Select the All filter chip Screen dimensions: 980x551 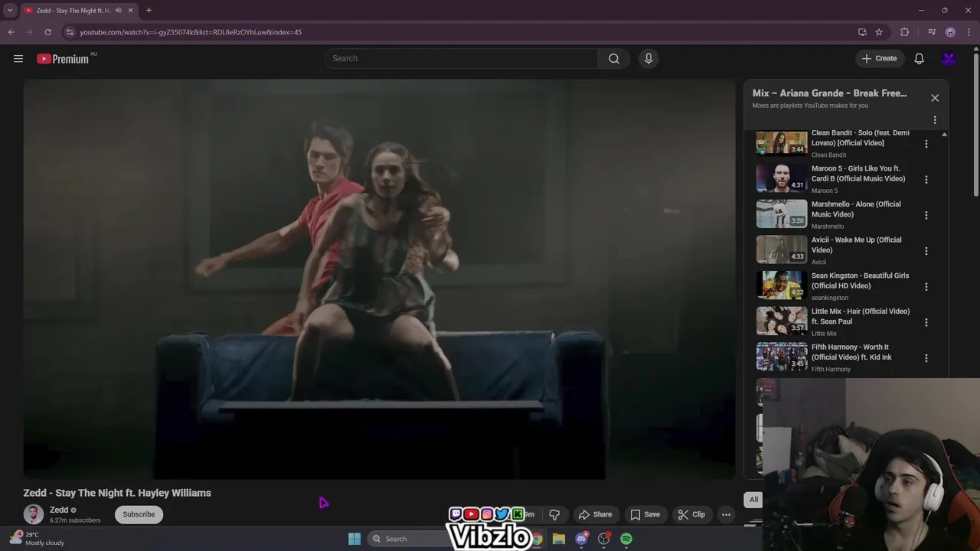point(753,500)
